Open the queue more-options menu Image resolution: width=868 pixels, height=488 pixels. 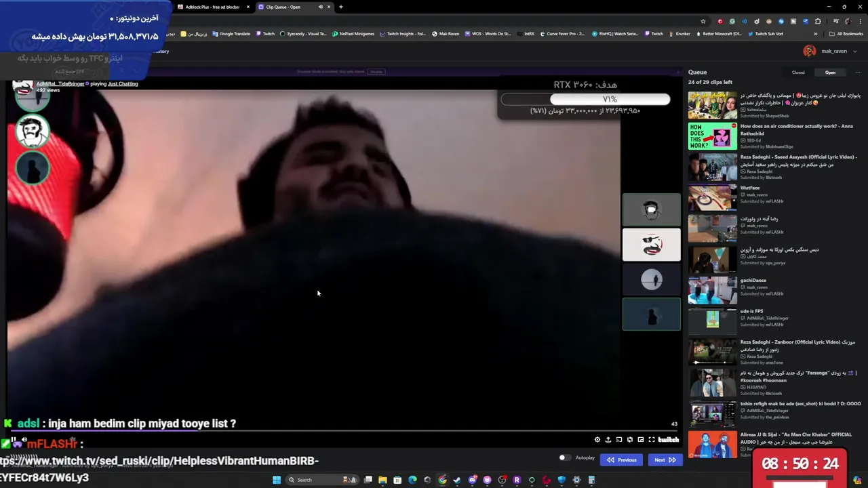(857, 73)
